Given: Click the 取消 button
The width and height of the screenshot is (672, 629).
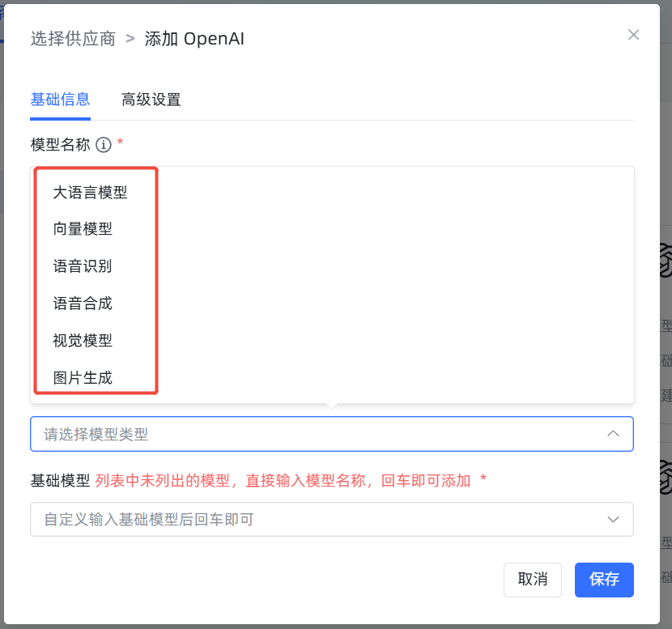Looking at the screenshot, I should click(x=532, y=580).
